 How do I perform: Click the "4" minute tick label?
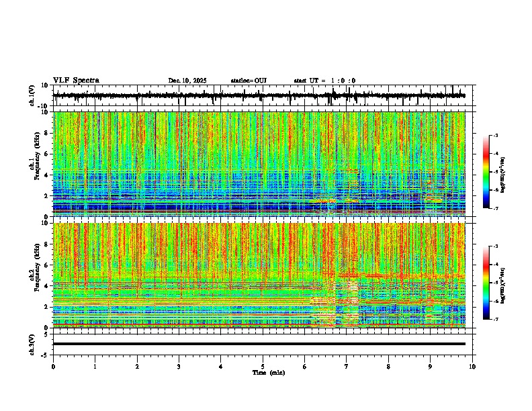[x=221, y=367]
